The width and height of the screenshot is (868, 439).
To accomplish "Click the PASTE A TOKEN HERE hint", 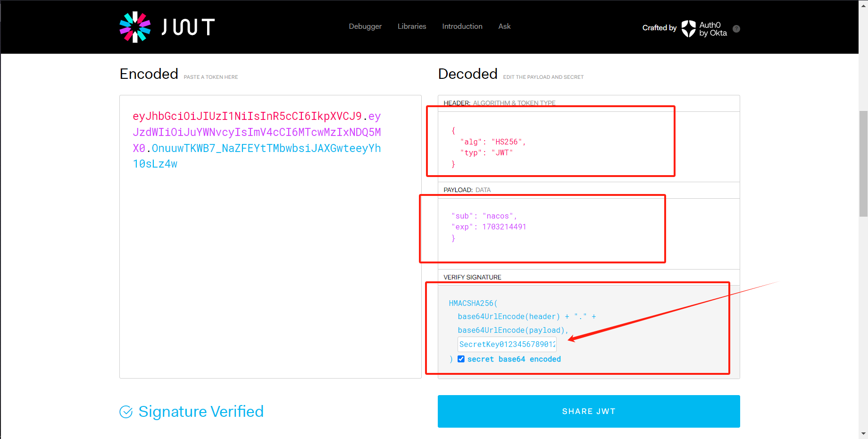I will point(210,77).
